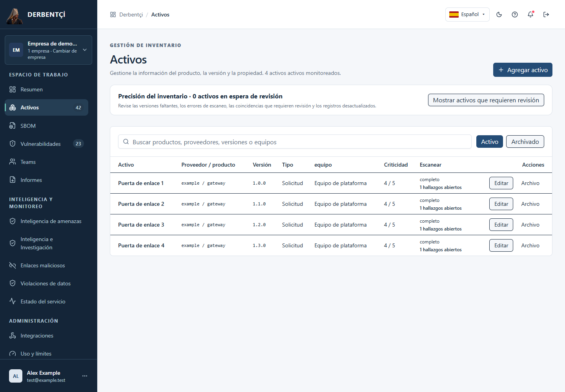Click the asset search input field
This screenshot has height=392, width=565.
[x=295, y=142]
